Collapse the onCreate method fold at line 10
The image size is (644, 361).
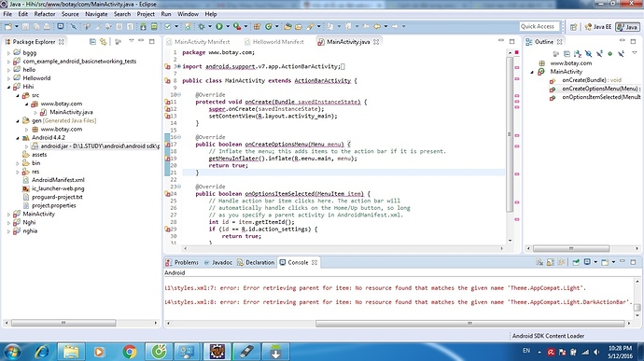click(x=178, y=95)
